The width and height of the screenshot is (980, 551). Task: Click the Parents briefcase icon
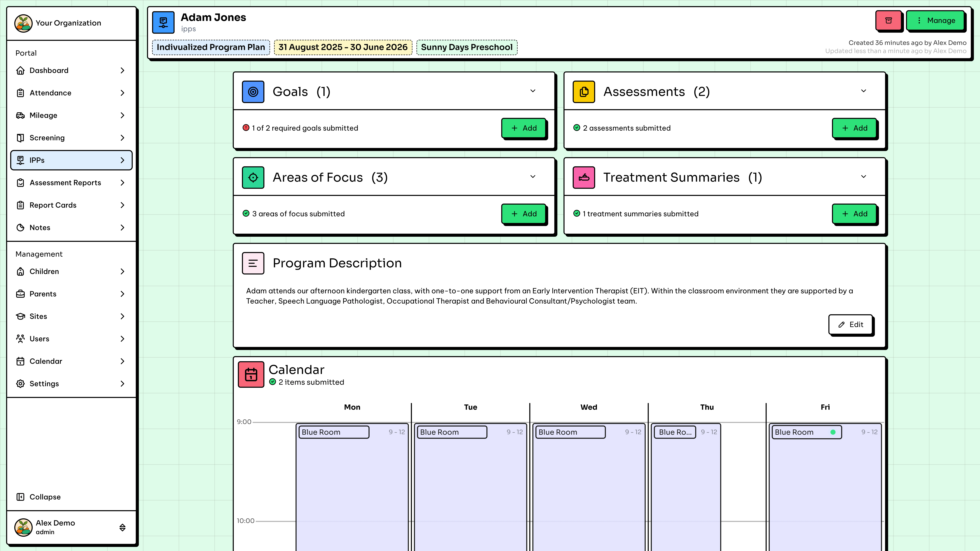(21, 294)
